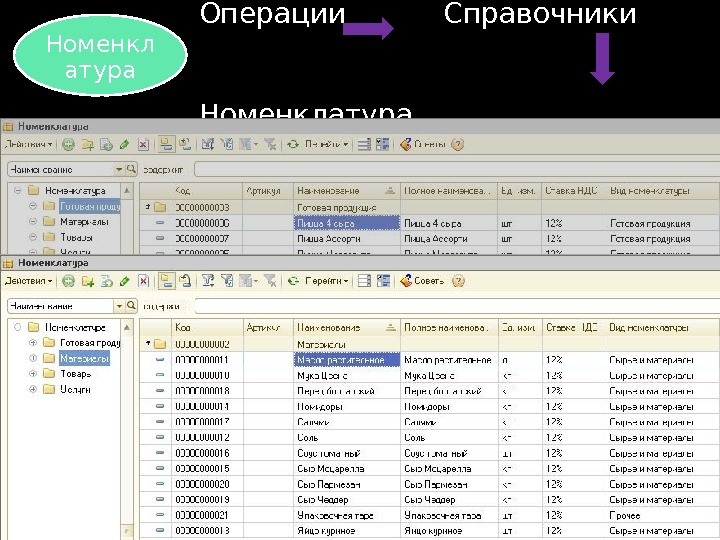Select Пицца Ассорти name in upper window

329,239
